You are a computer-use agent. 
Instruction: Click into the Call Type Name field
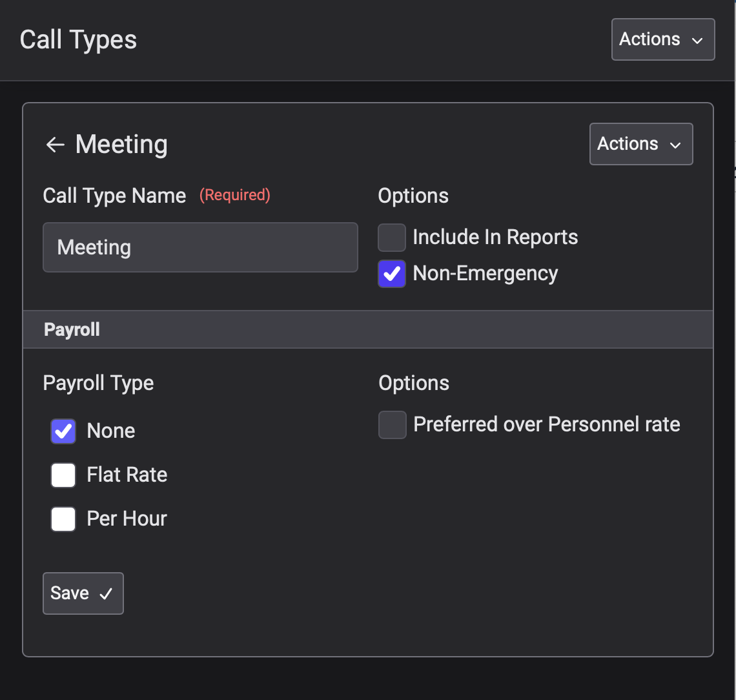(x=200, y=247)
